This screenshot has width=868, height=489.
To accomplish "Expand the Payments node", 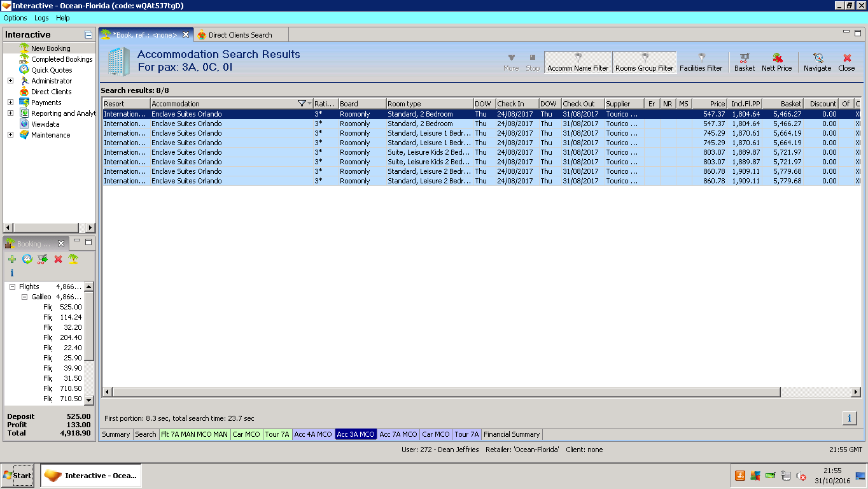I will point(10,103).
